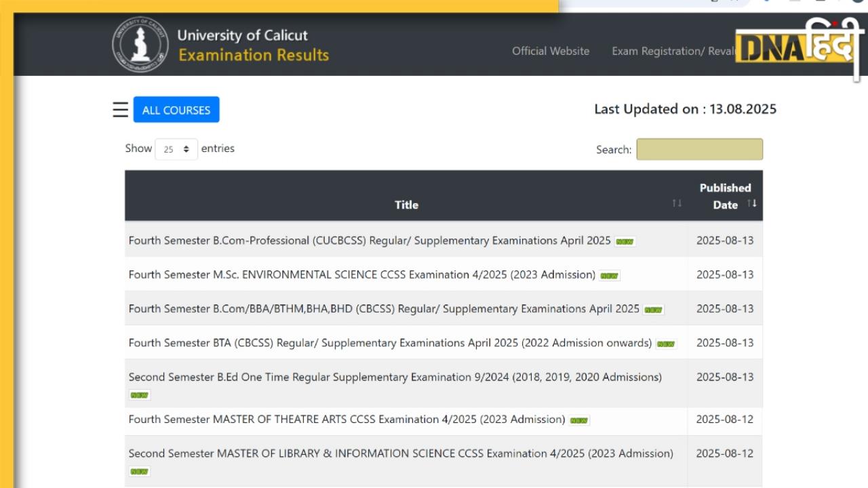Select the Fourth Semester BTA (CBCSS) result
Screen dimensions: 868x488
[x=390, y=343]
